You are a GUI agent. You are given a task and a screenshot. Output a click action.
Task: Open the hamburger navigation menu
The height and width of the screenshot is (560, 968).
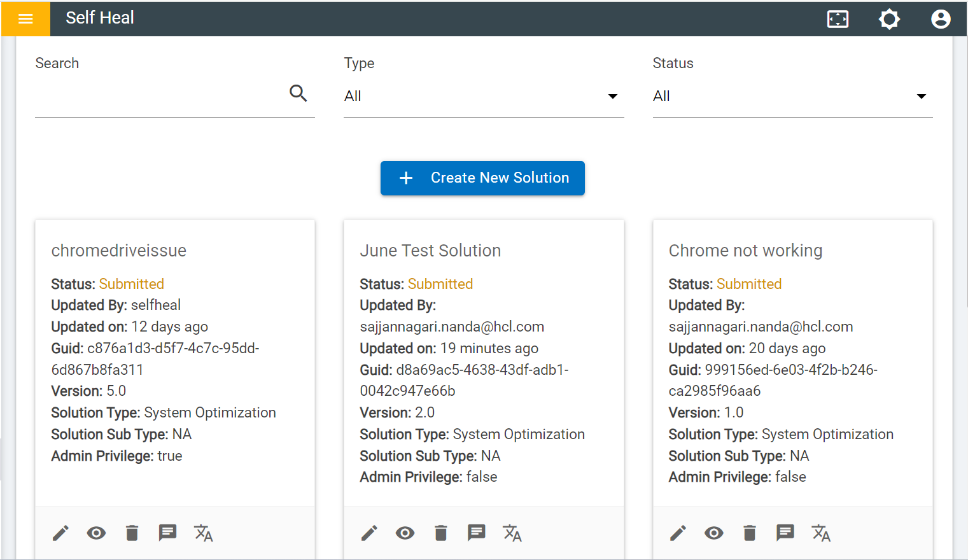click(25, 18)
